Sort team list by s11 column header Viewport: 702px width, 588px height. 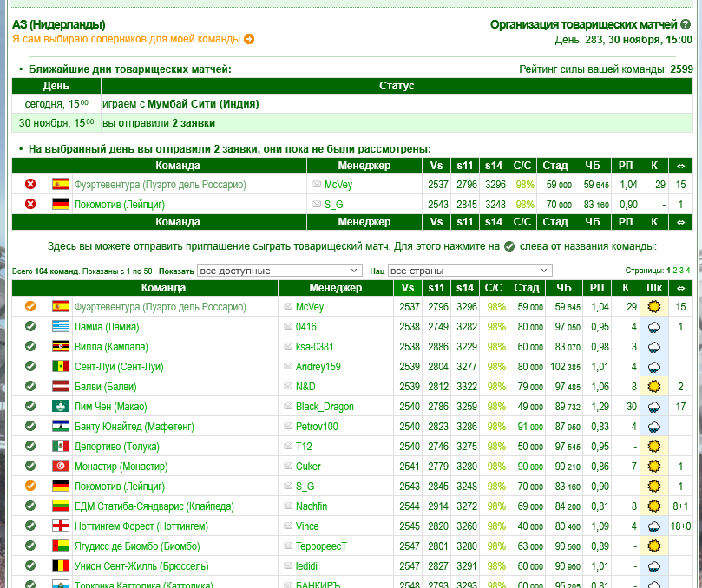(x=436, y=288)
